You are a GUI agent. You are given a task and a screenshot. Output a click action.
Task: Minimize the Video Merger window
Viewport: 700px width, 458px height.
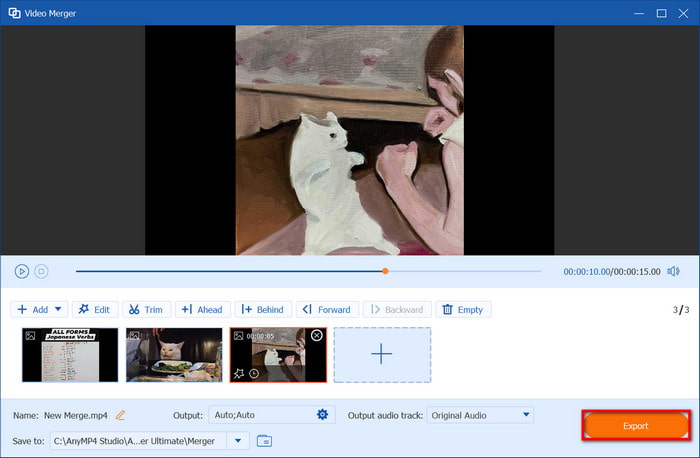(639, 13)
